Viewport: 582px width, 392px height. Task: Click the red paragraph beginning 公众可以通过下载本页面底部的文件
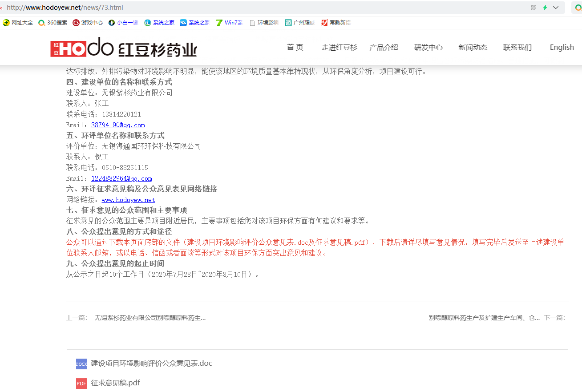(x=315, y=247)
